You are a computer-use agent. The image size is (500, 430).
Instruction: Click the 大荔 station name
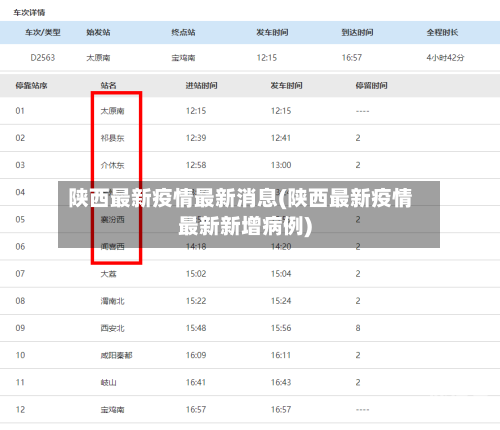coord(109,274)
